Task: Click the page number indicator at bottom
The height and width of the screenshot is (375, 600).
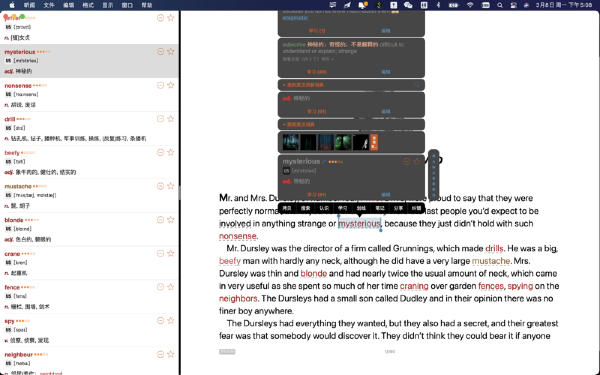Action: 390,351
